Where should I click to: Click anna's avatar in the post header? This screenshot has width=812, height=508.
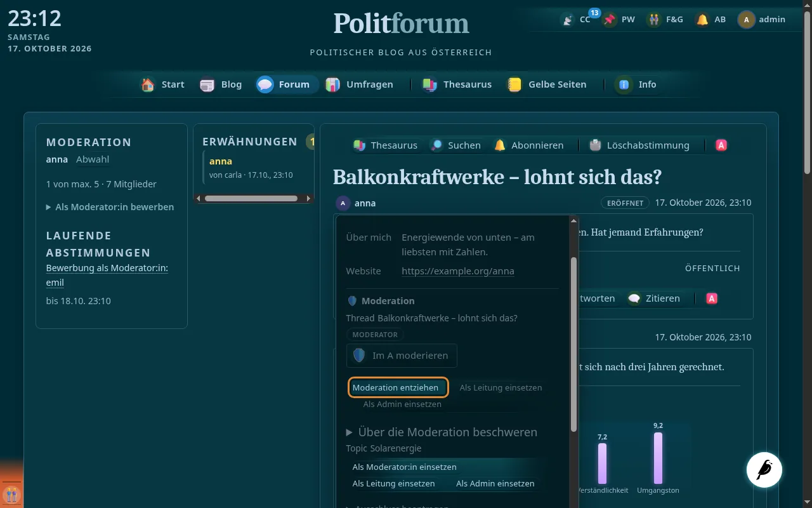click(343, 203)
